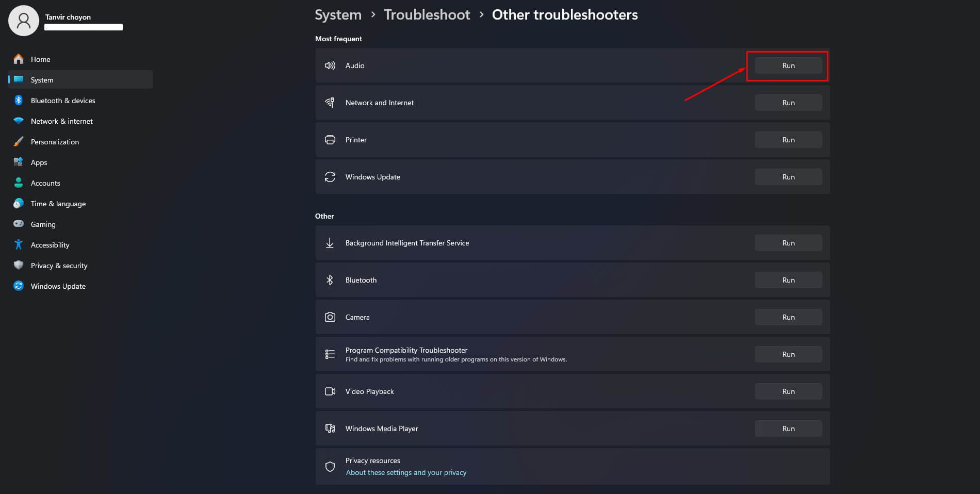Open Home in the sidebar
Viewport: 980px width, 494px height.
coord(80,59)
